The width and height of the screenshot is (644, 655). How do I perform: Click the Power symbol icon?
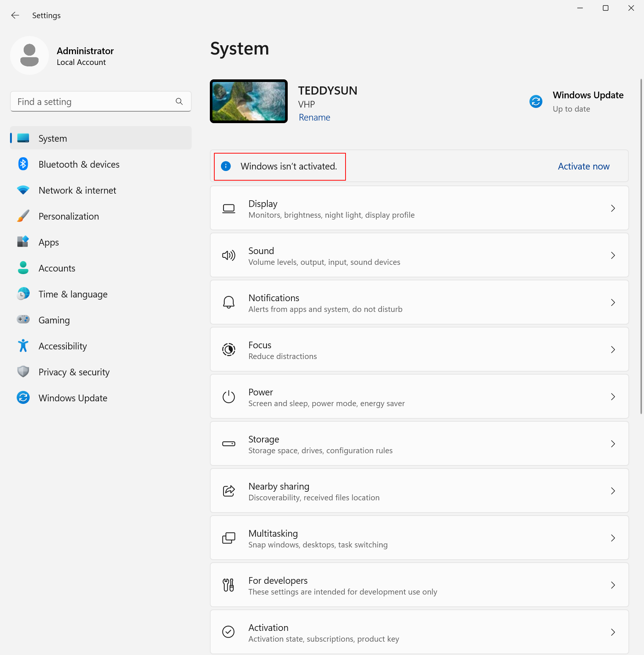tap(229, 396)
